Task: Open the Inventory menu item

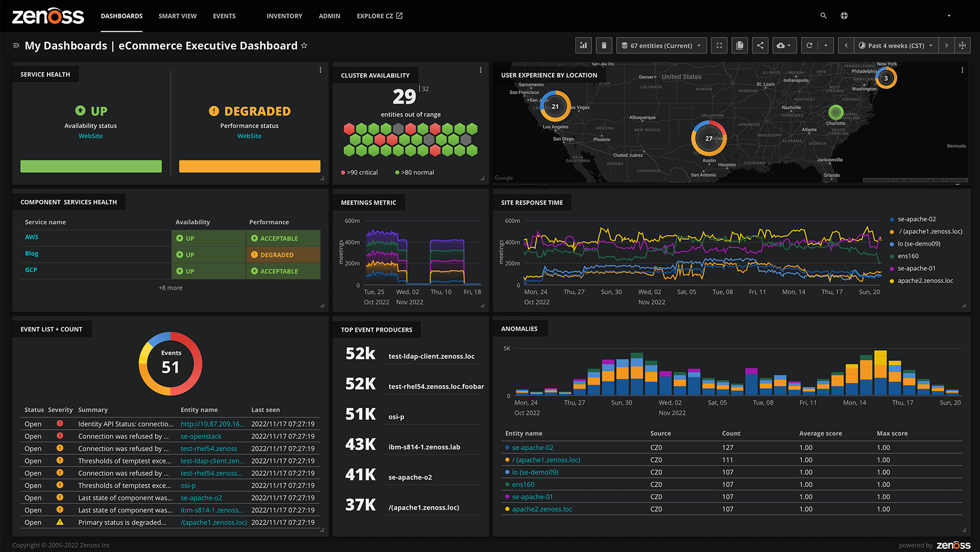Action: tap(284, 16)
